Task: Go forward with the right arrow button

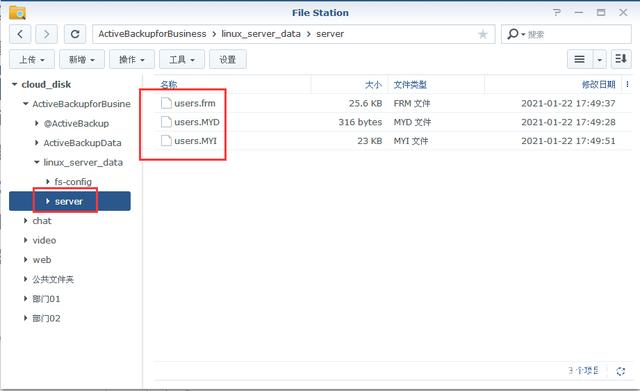Action: (x=46, y=34)
